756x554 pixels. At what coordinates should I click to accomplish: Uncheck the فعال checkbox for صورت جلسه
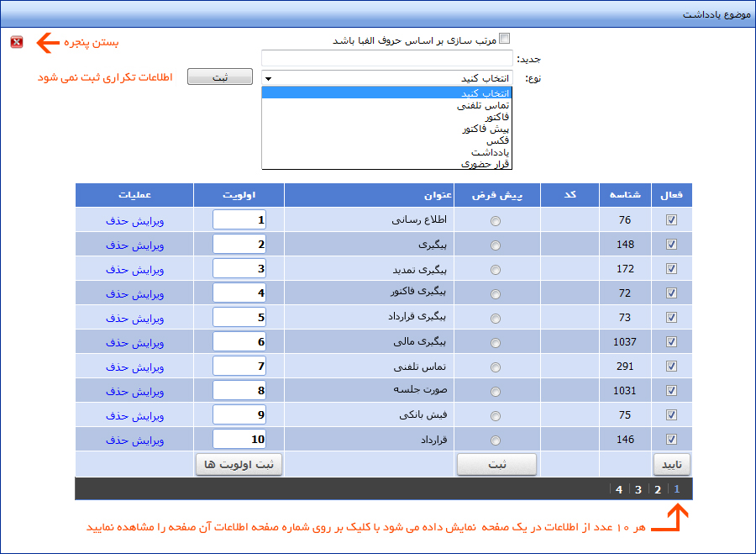[671, 390]
